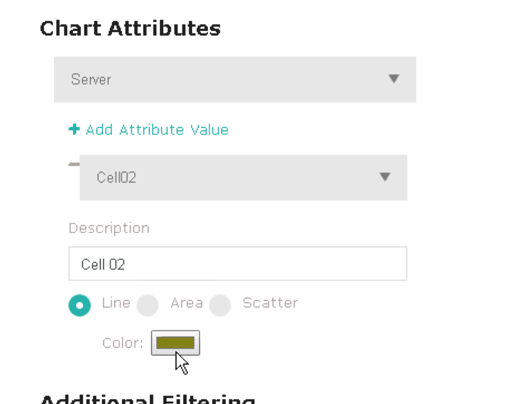
Task: Click the Additional Filtering section heading
Action: [x=148, y=399]
